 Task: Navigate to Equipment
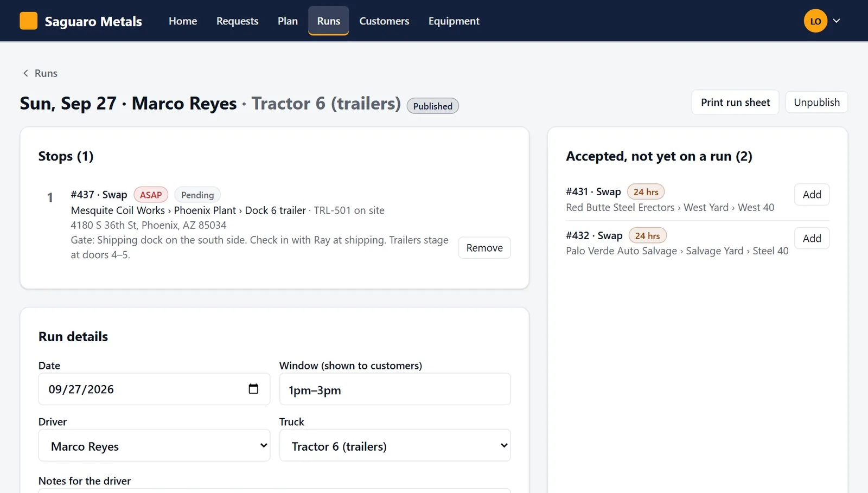point(454,21)
